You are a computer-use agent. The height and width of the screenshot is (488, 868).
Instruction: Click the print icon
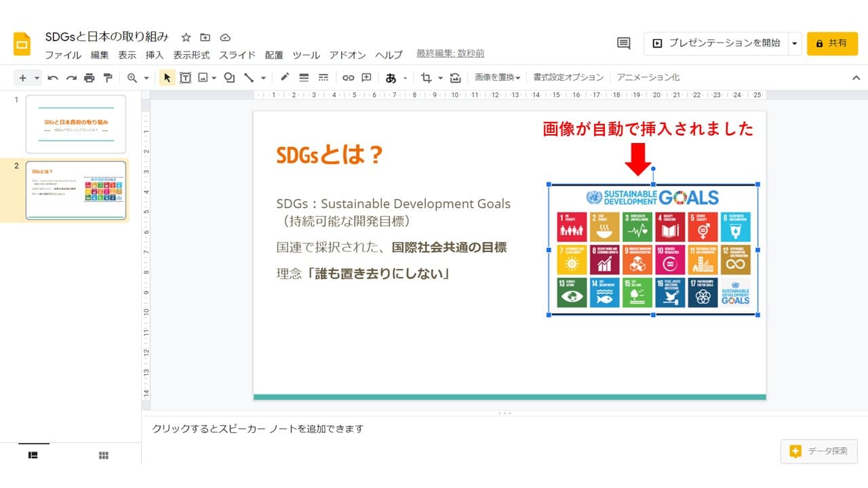tap(89, 78)
